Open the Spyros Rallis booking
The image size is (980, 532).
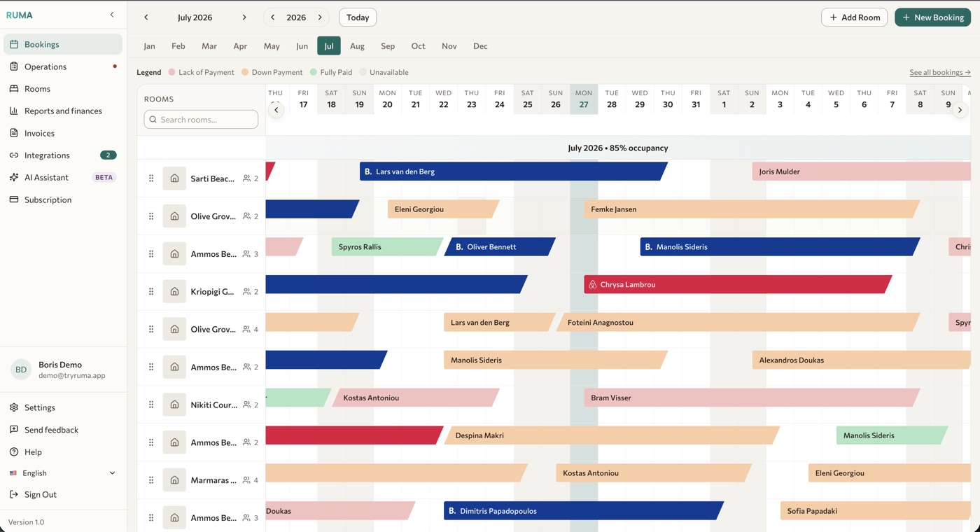point(387,247)
